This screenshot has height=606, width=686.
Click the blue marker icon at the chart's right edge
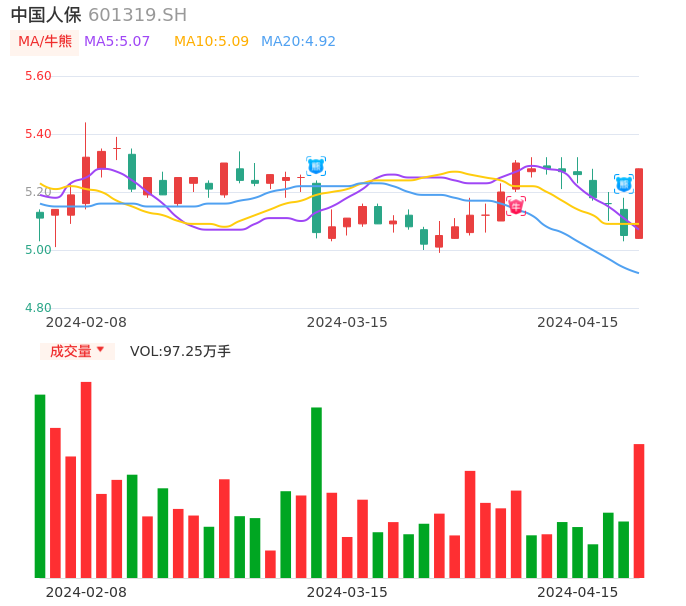(624, 184)
